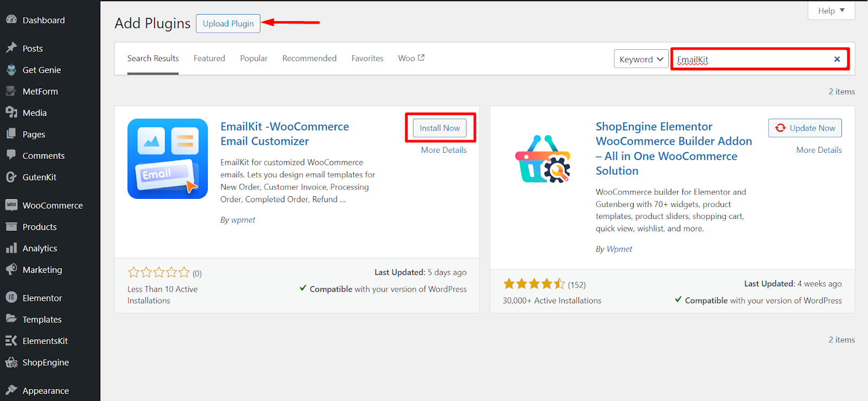Click 'Last Updated: 5 days ago' text
This screenshot has width=868, height=401.
[420, 273]
